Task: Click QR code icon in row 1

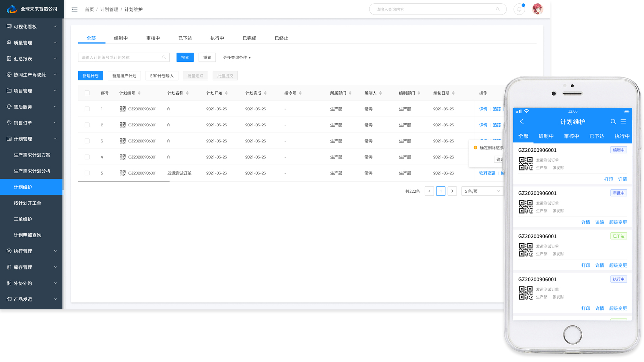Action: [122, 109]
